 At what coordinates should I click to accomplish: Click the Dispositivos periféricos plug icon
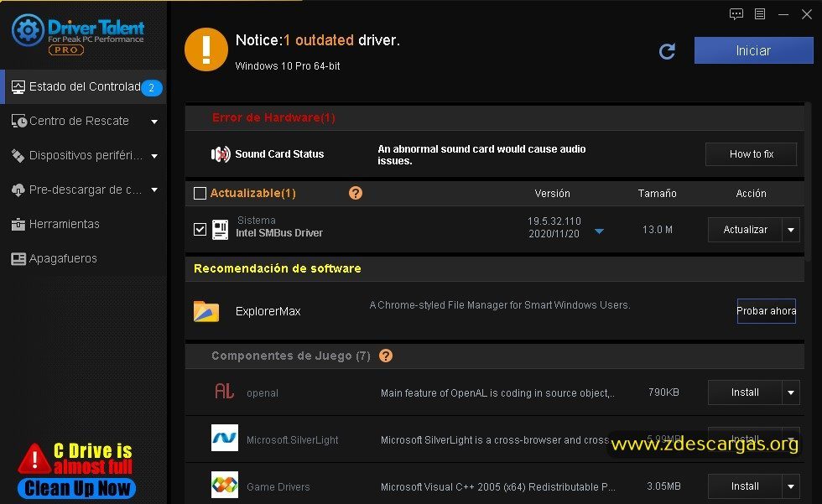(18, 156)
